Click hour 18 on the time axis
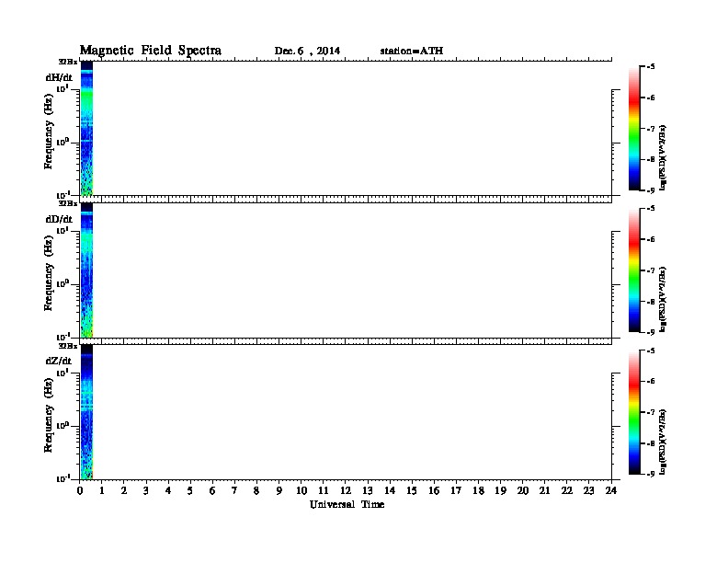728x563 pixels. pos(478,490)
